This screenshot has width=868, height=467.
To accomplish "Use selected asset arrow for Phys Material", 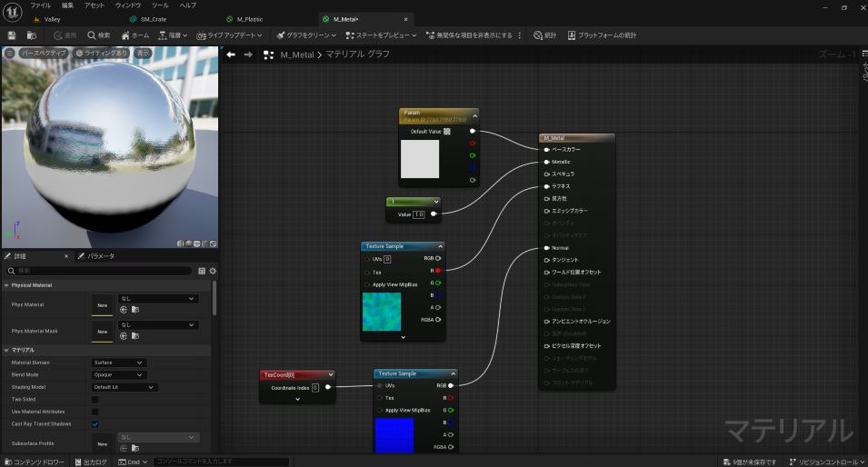I will tap(124, 310).
